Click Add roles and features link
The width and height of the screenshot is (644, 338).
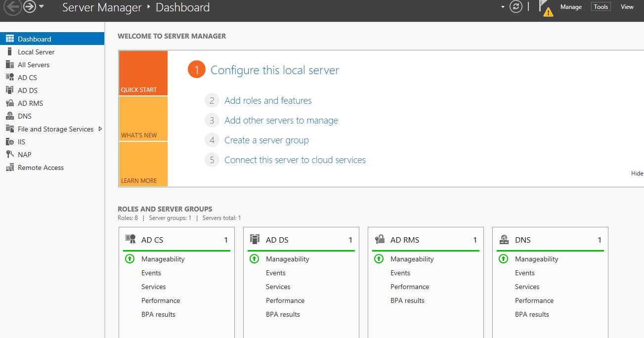coord(268,101)
